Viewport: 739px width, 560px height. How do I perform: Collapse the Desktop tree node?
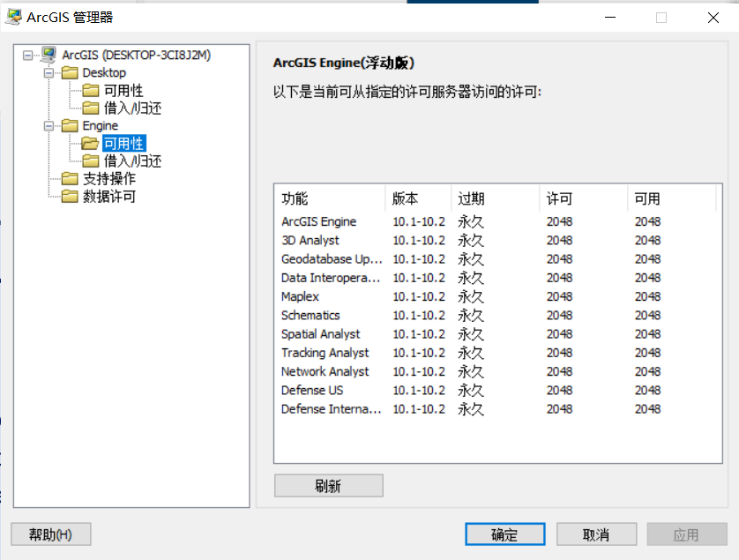pos(49,73)
